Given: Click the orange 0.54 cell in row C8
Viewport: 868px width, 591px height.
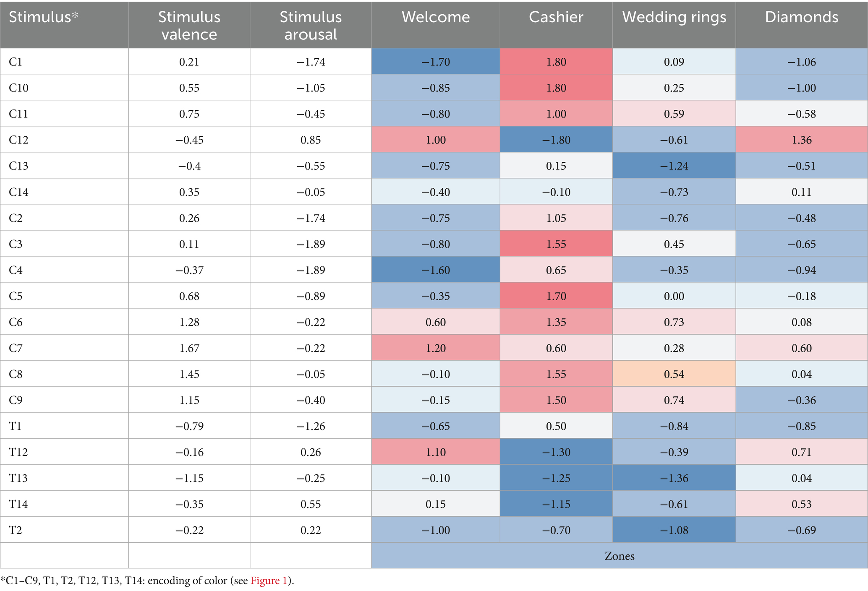Looking at the screenshot, I should (674, 374).
